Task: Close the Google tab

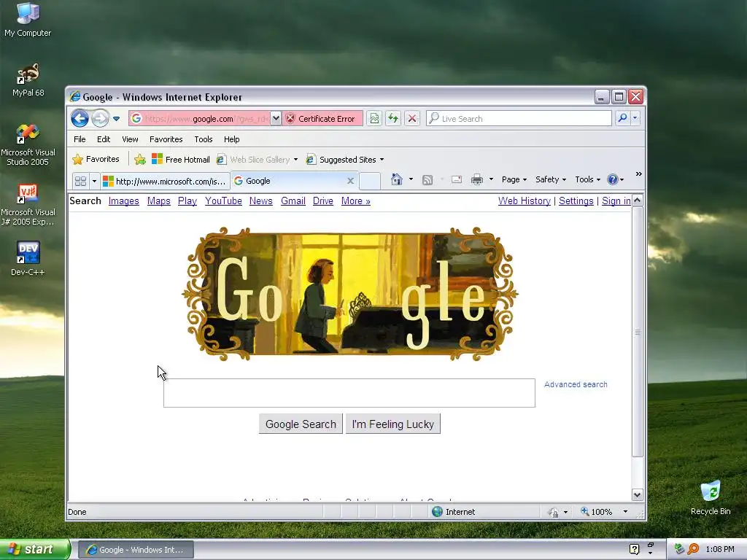Action: tap(350, 181)
